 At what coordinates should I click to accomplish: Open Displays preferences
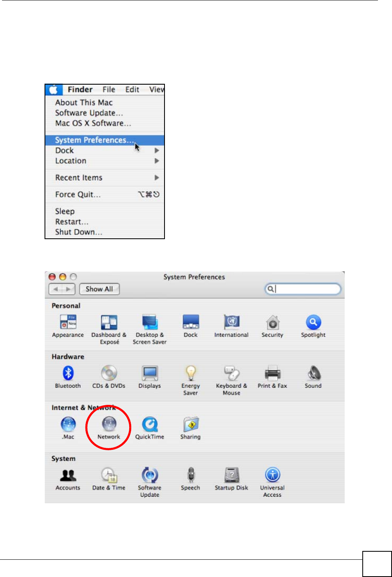pyautogui.click(x=150, y=377)
